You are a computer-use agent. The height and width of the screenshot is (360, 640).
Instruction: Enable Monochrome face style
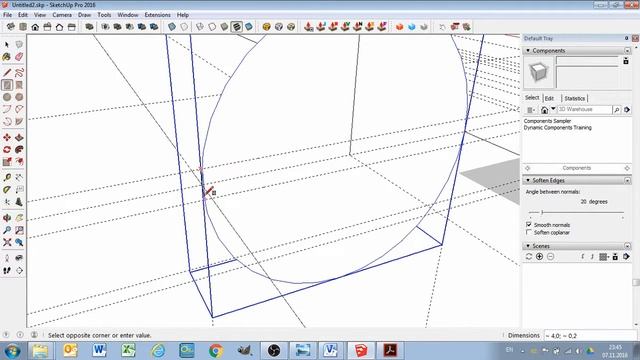248,27
